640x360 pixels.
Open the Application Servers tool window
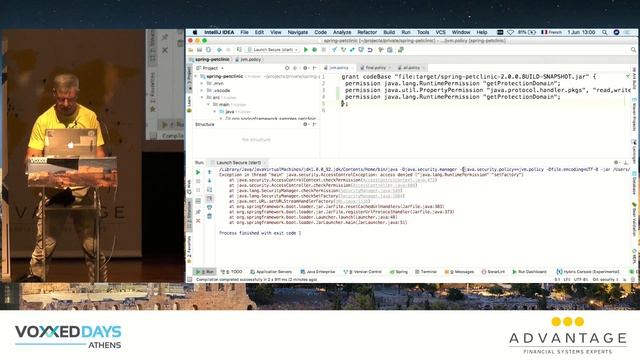pyautogui.click(x=271, y=272)
